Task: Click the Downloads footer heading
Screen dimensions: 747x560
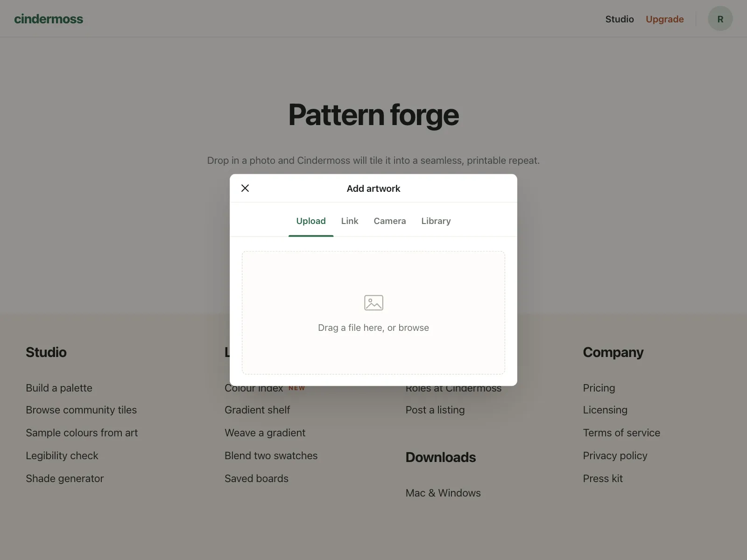Action: pos(441,457)
